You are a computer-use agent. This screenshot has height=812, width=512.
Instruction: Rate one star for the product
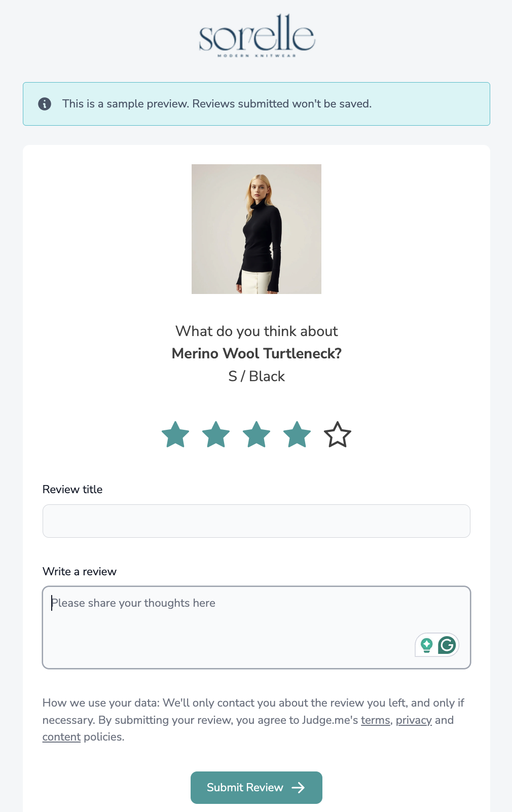click(x=175, y=435)
